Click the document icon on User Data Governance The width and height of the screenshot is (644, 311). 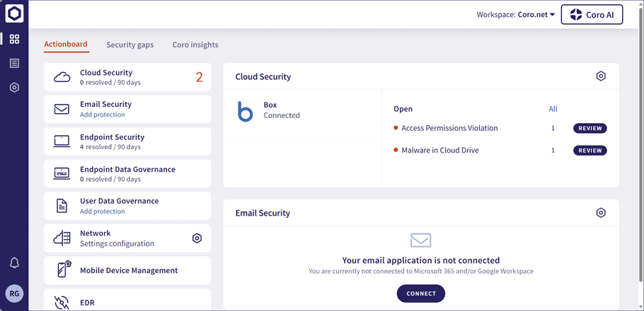click(x=62, y=206)
